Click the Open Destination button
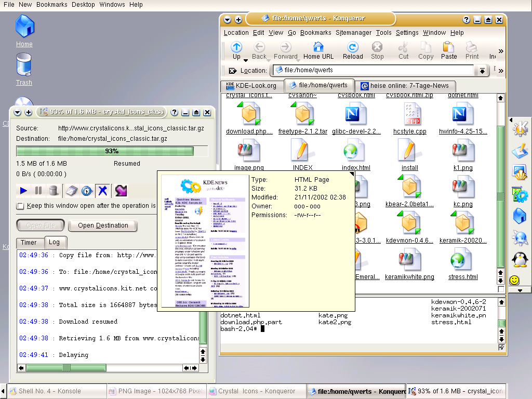This screenshot has width=532, height=399. [103, 225]
